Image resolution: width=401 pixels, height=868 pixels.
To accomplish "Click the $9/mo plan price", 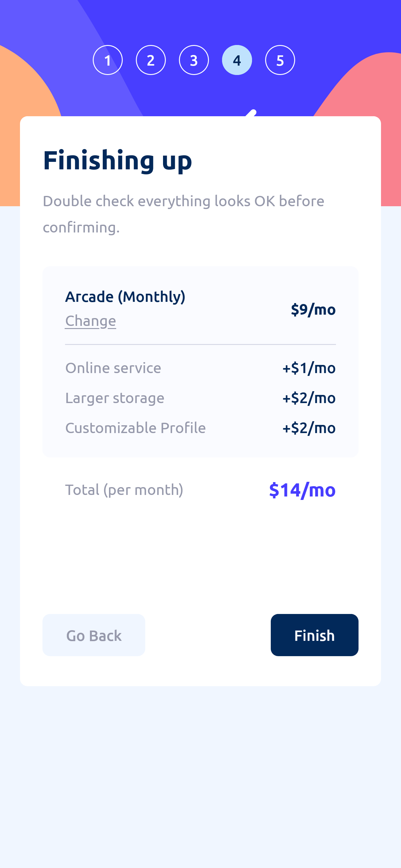I will click(313, 309).
